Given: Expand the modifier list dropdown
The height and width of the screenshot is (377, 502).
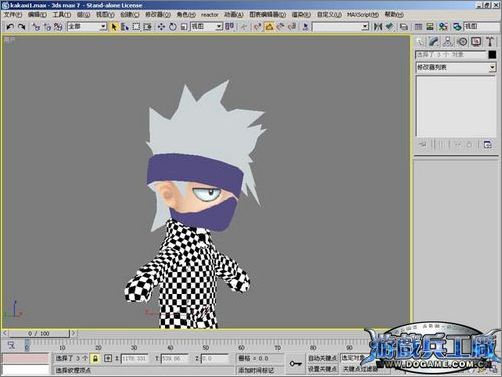Looking at the screenshot, I should [x=455, y=68].
